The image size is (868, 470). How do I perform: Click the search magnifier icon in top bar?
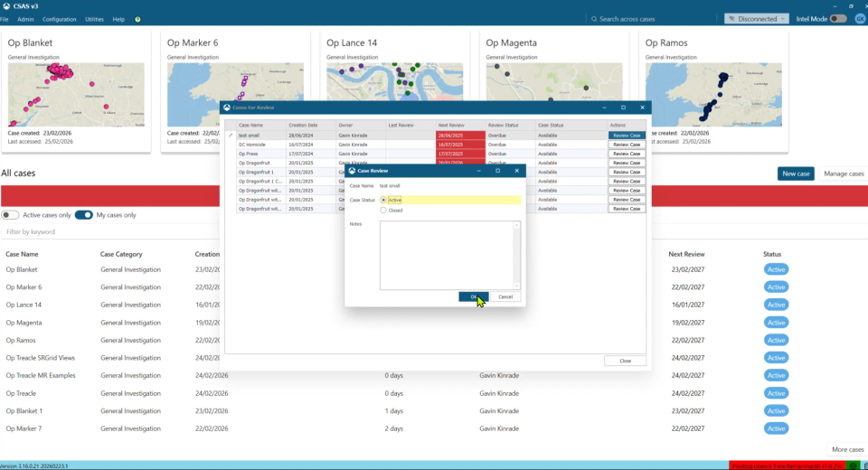click(x=593, y=19)
